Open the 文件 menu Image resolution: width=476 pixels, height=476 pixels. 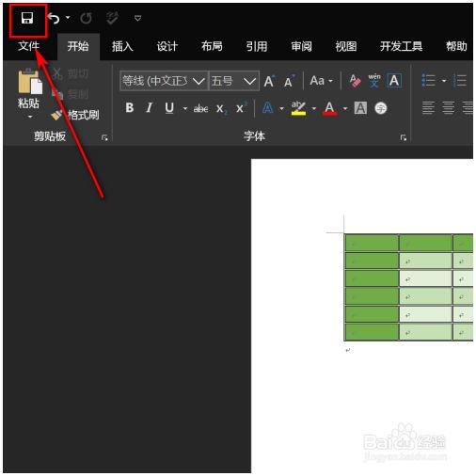(x=28, y=46)
